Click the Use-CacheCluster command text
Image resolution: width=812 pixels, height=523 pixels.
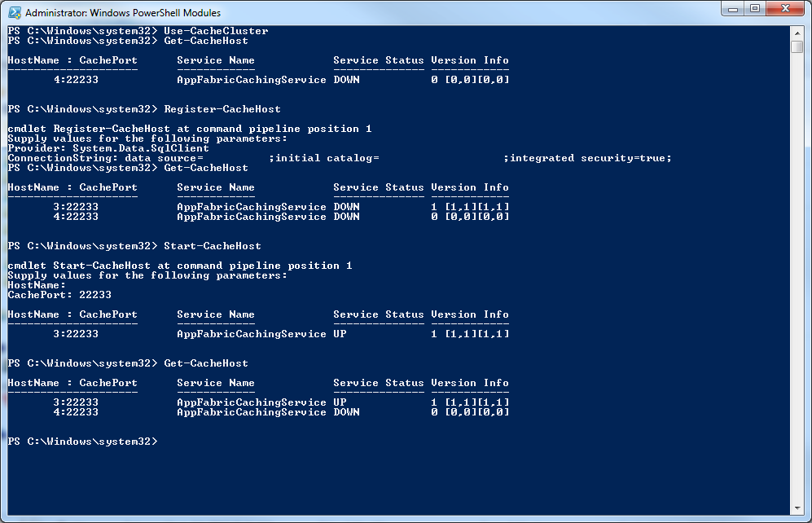(216, 31)
